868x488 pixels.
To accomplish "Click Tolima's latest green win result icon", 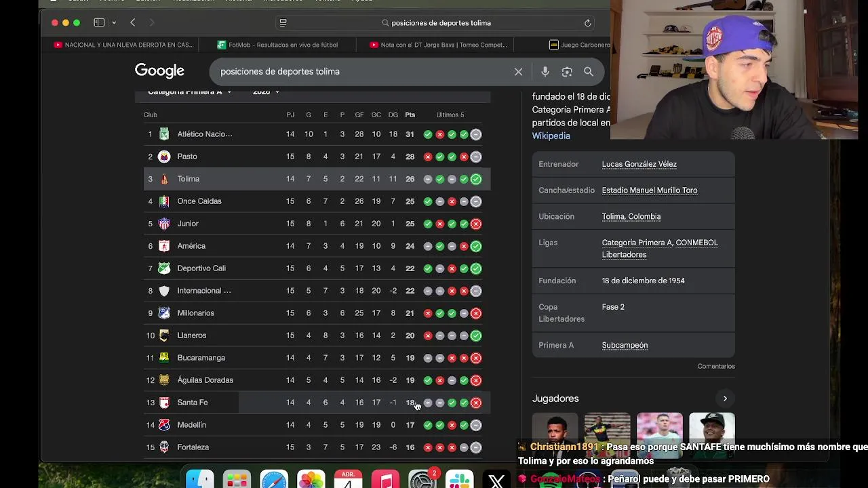I will 476,179.
